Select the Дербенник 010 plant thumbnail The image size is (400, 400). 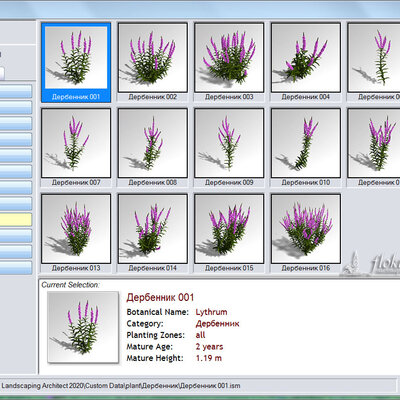[x=306, y=143]
